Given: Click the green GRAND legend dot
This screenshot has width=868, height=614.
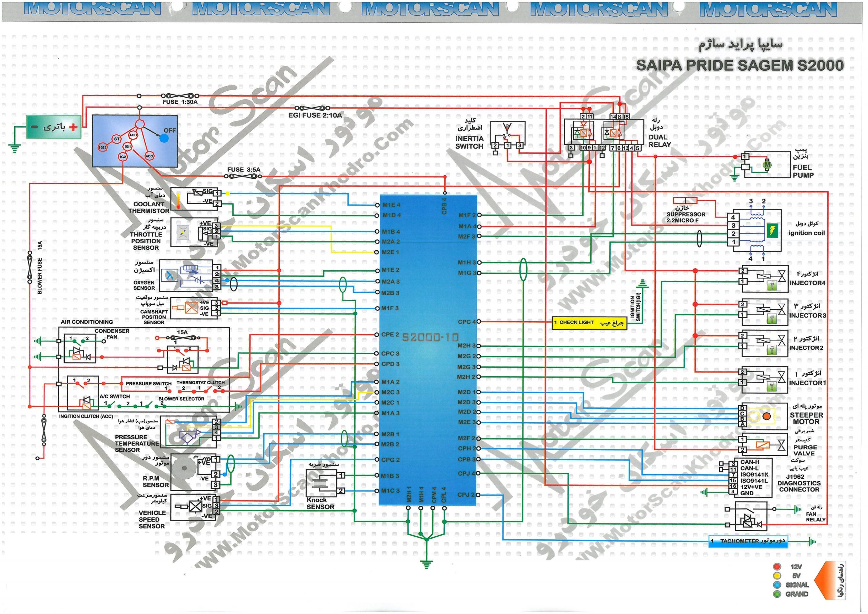Looking at the screenshot, I should coord(777,594).
